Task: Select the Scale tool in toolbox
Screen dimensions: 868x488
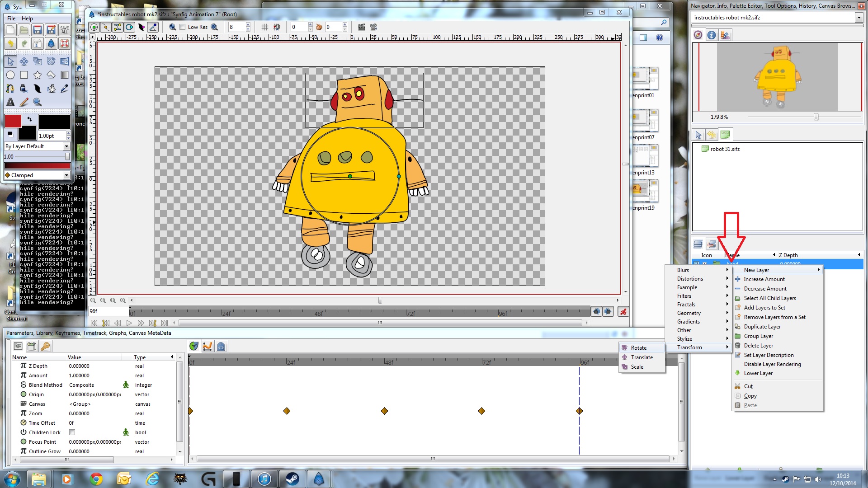Action: click(38, 61)
